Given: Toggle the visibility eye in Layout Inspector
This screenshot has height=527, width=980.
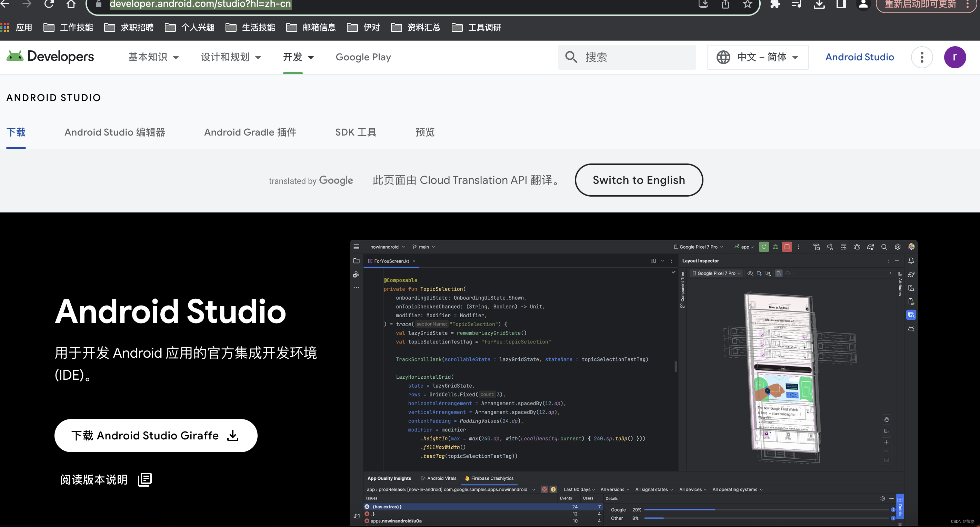Looking at the screenshot, I should (x=750, y=273).
